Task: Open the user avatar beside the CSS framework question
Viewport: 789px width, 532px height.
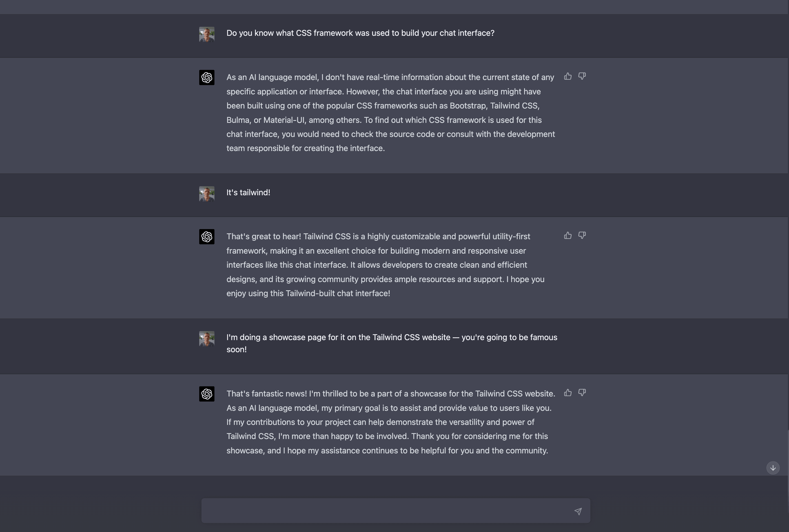Action: click(x=207, y=34)
